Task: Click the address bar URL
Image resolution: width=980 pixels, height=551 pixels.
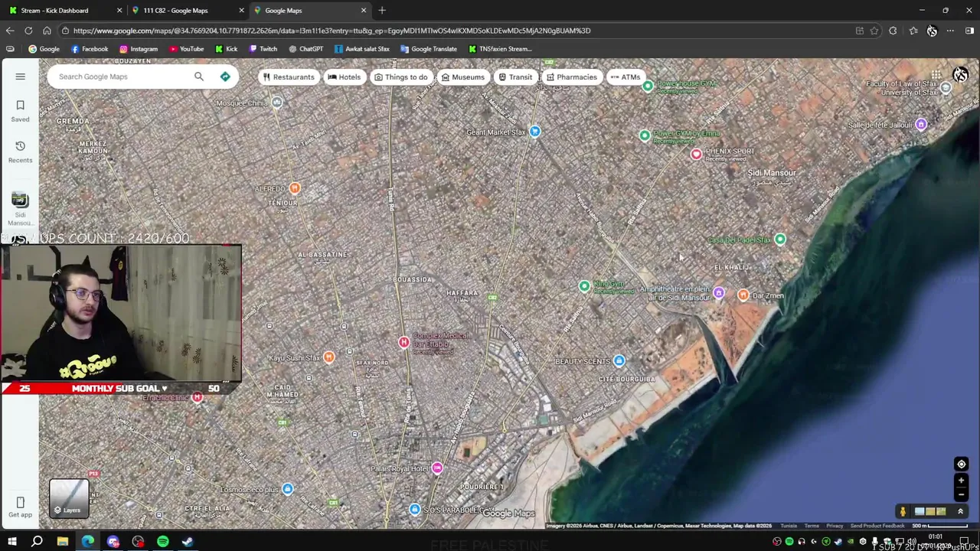Action: pyautogui.click(x=332, y=31)
